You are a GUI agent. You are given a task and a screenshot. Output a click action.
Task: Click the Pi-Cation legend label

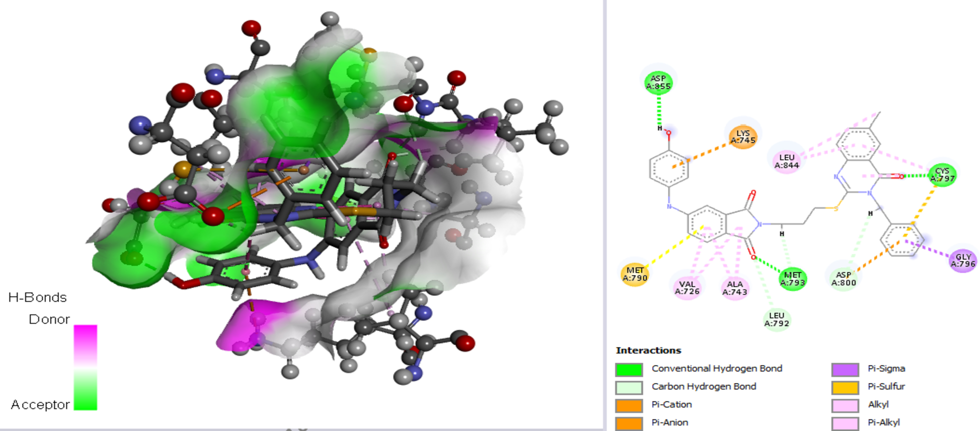672,404
